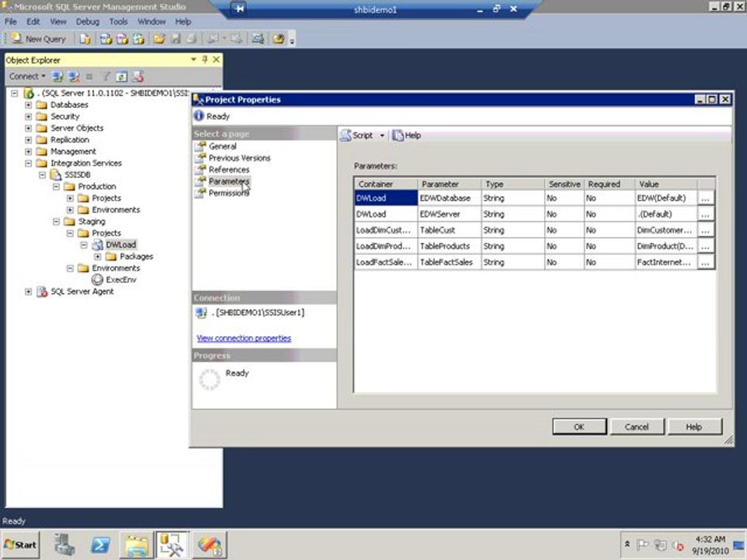This screenshot has height=560, width=747.
Task: Click the Help icon next to Script
Action: (398, 135)
